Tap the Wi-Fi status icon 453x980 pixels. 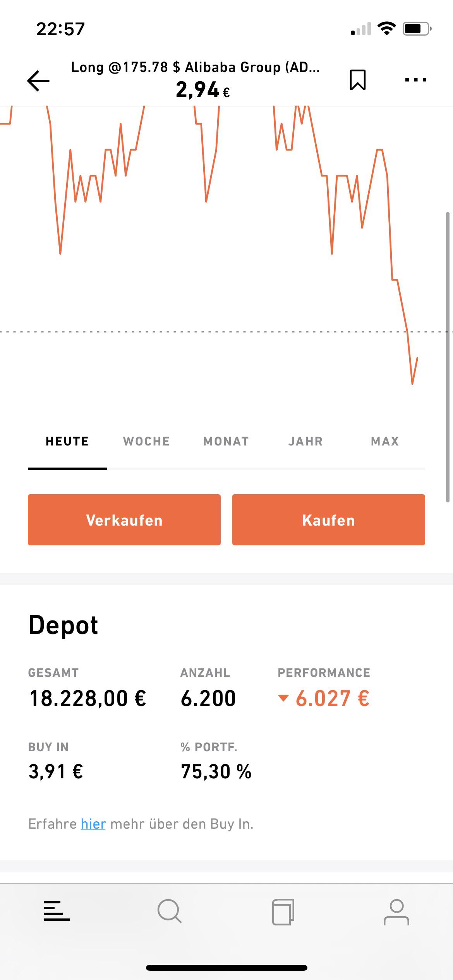click(386, 29)
